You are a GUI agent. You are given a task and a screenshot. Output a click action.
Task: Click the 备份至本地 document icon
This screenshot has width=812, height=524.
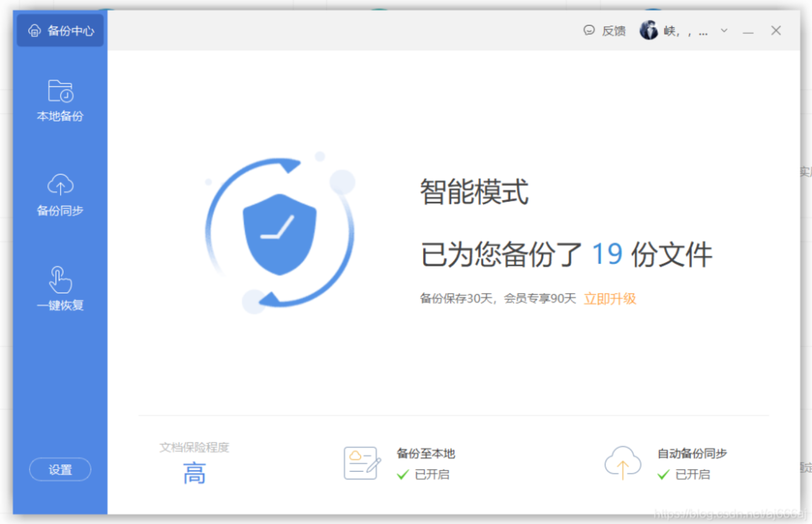pyautogui.click(x=362, y=463)
